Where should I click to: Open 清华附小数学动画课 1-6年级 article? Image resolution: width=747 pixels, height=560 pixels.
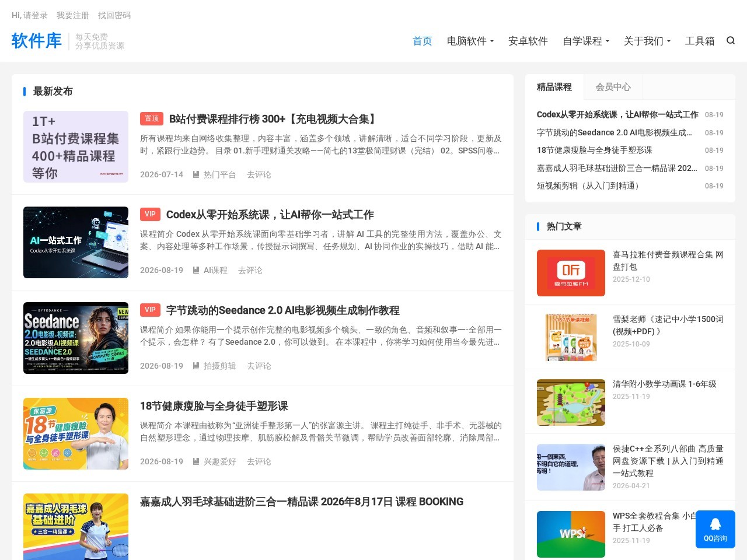665,384
